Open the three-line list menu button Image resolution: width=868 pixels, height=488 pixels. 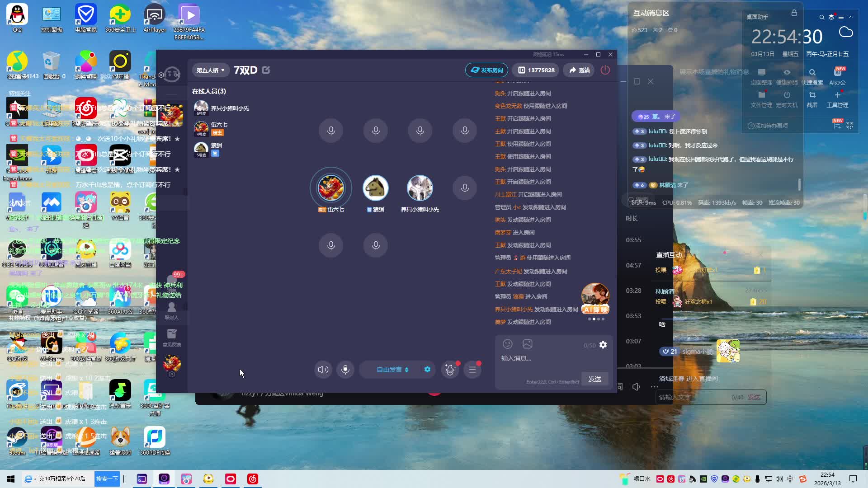(x=472, y=370)
